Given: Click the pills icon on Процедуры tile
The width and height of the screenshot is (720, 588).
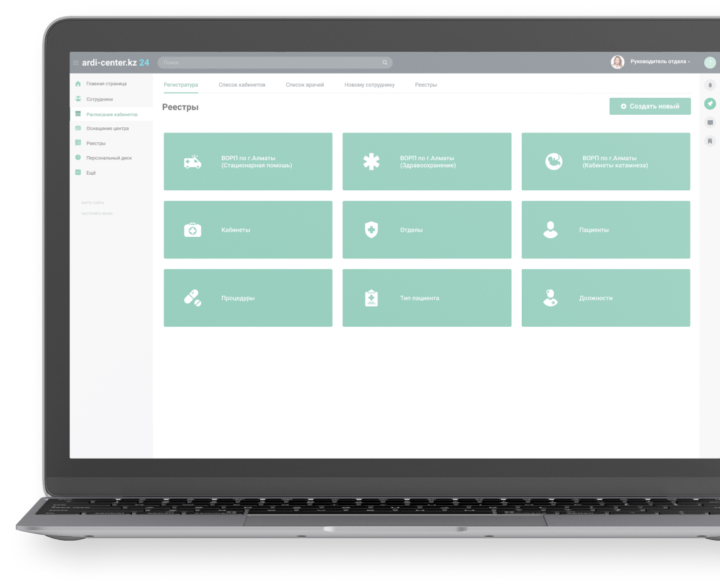Looking at the screenshot, I should point(192,298).
